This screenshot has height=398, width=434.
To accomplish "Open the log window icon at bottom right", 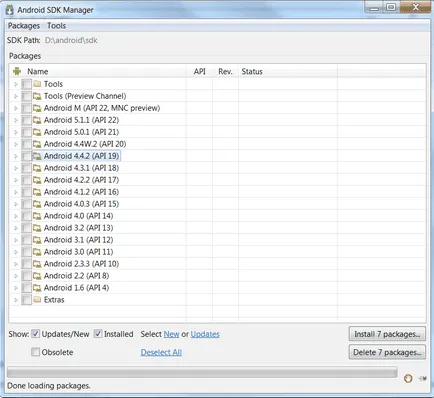I will coord(422,378).
